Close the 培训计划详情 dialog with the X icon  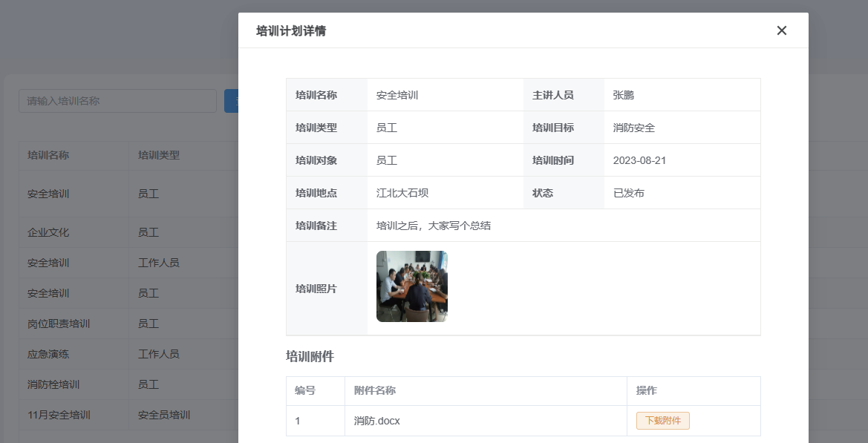(781, 30)
